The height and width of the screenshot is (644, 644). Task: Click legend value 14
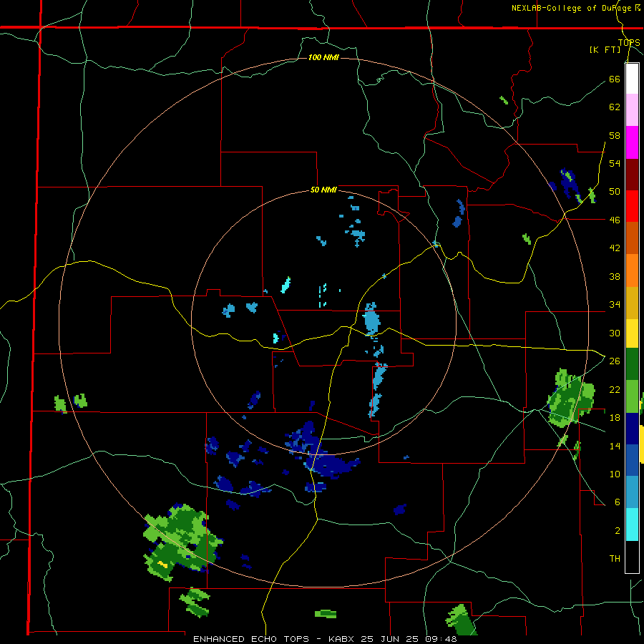click(615, 446)
